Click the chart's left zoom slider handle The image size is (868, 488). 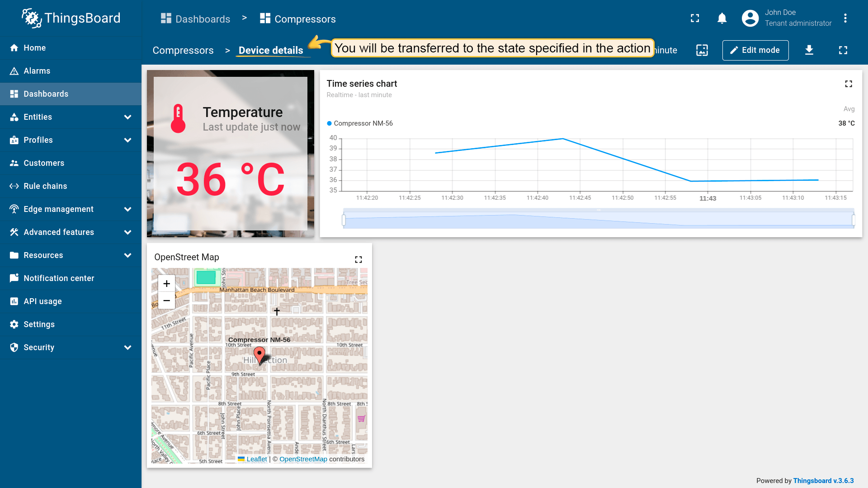(344, 220)
